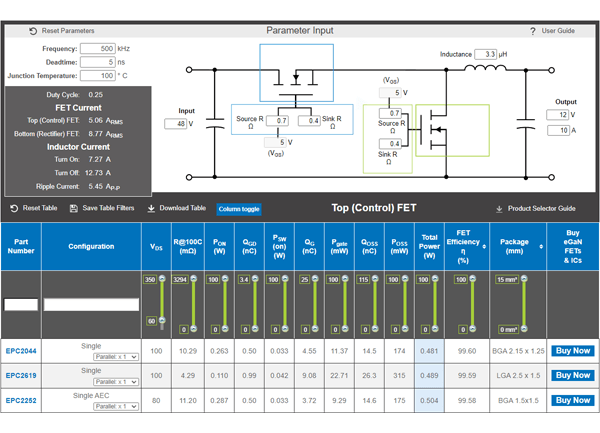Click the Reset Table undo icon
The image size is (600, 433).
click(x=14, y=208)
